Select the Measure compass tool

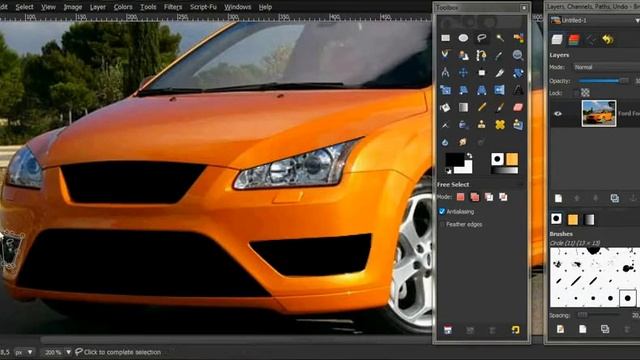[x=445, y=73]
